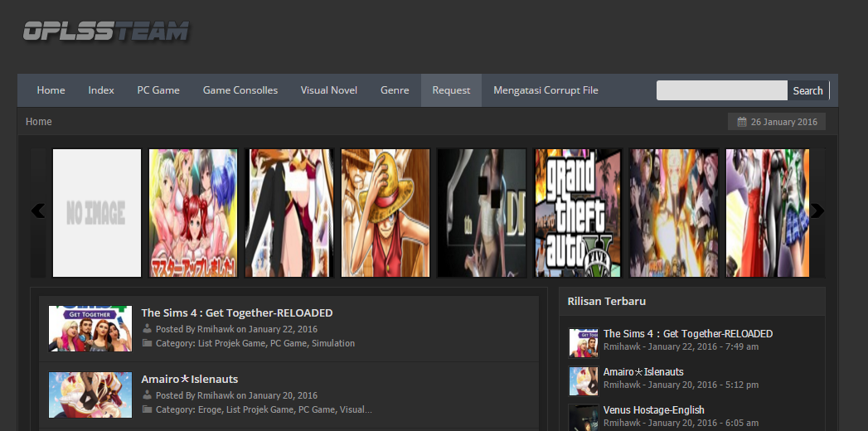
Task: Open the straw hat character carousel thumbnail
Action: click(386, 213)
